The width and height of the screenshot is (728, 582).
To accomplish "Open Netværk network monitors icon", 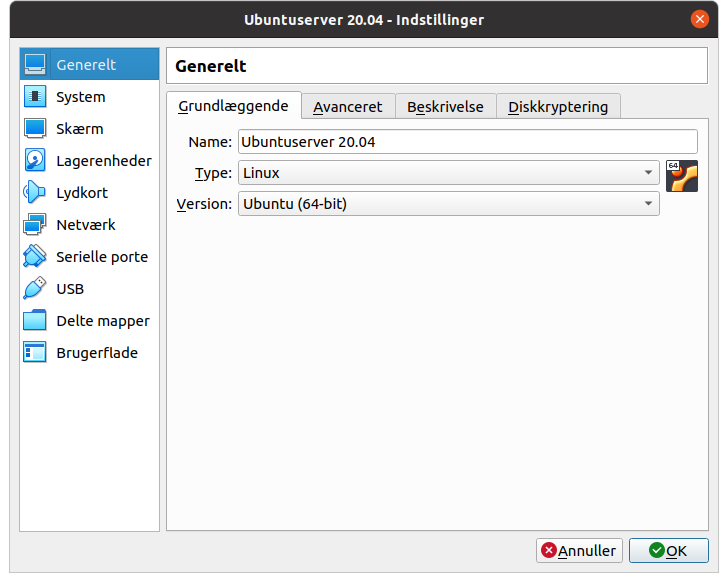I will click(35, 224).
